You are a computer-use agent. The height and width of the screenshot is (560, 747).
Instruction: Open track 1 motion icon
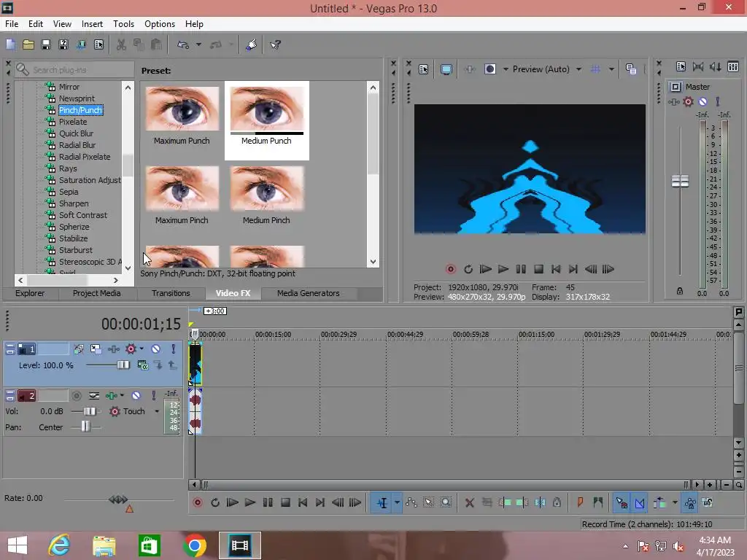[96, 349]
